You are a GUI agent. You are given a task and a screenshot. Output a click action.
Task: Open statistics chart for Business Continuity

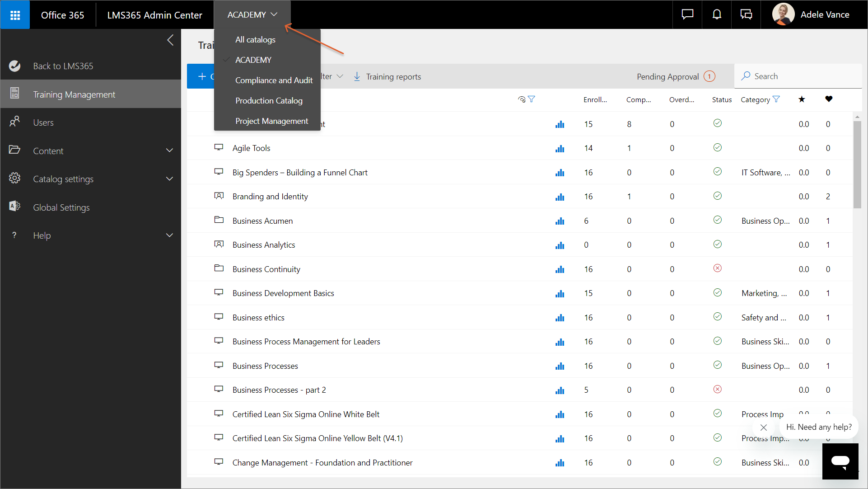point(560,269)
